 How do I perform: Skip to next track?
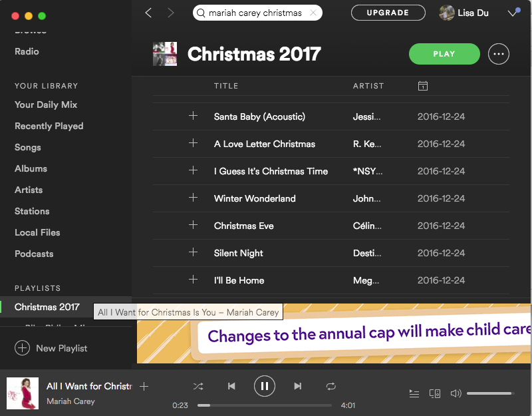click(x=297, y=386)
